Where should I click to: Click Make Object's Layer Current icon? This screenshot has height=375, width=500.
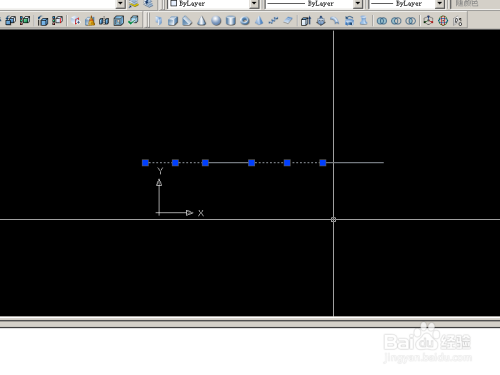tap(134, 4)
